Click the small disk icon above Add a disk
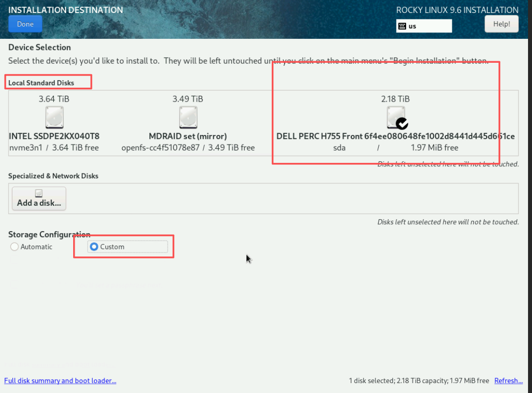Viewport: 532px width, 393px height. 39,193
